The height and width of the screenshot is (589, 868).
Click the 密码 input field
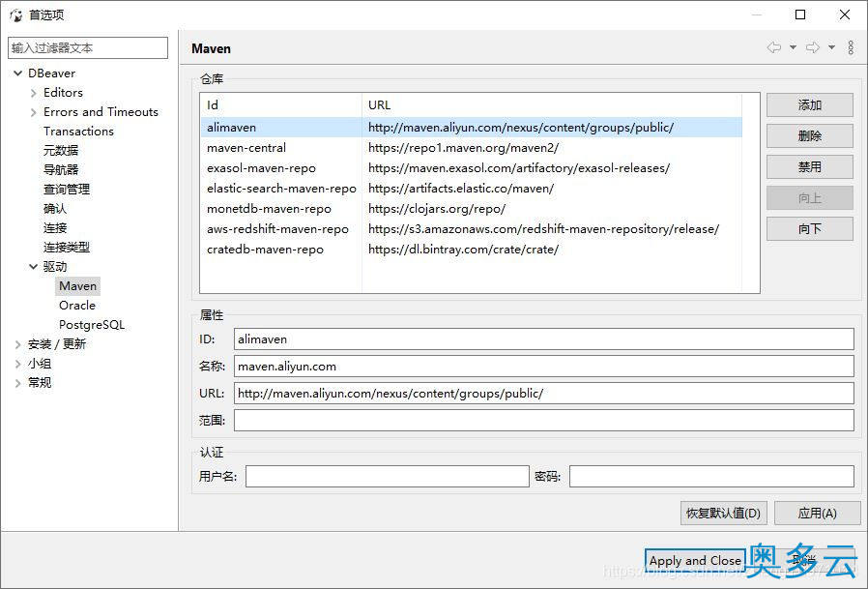point(711,477)
